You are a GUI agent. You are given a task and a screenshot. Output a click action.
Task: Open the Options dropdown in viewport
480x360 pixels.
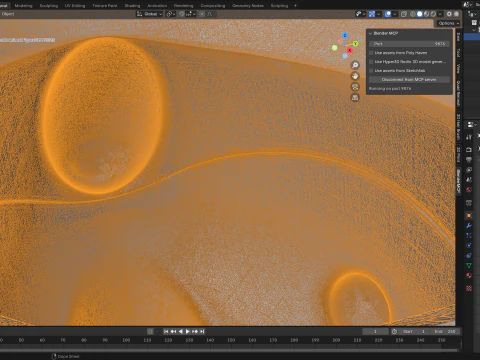tap(448, 23)
